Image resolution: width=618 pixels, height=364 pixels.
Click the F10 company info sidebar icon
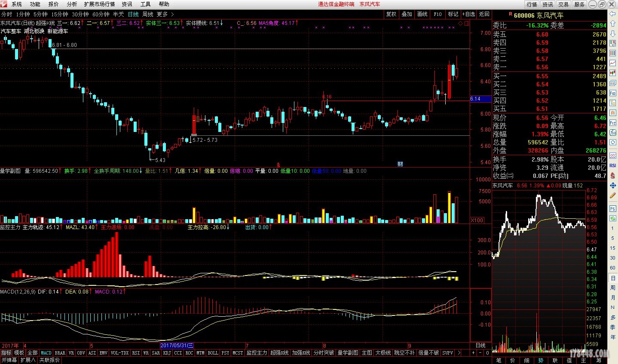click(613, 93)
